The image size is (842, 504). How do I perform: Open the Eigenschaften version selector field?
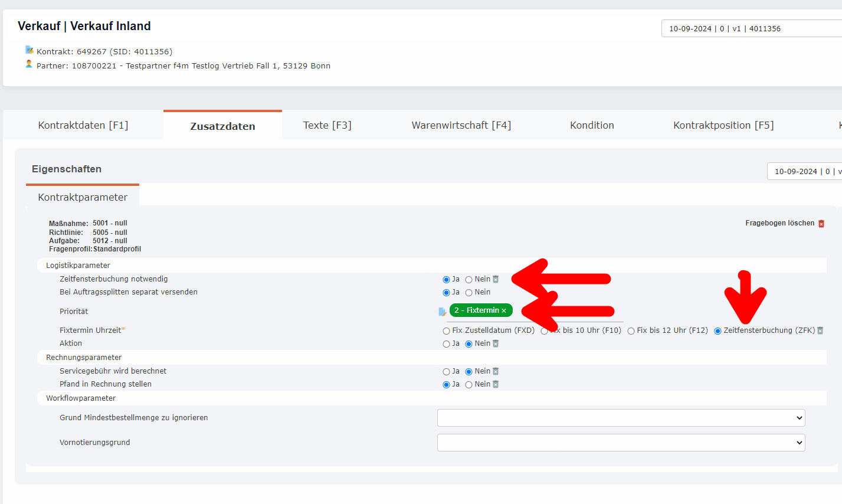pyautogui.click(x=804, y=171)
